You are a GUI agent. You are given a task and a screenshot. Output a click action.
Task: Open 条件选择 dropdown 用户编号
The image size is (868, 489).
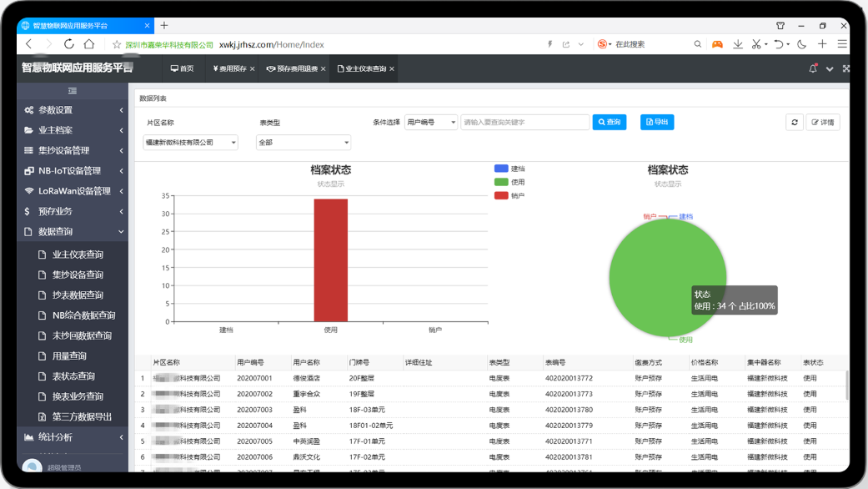431,123
